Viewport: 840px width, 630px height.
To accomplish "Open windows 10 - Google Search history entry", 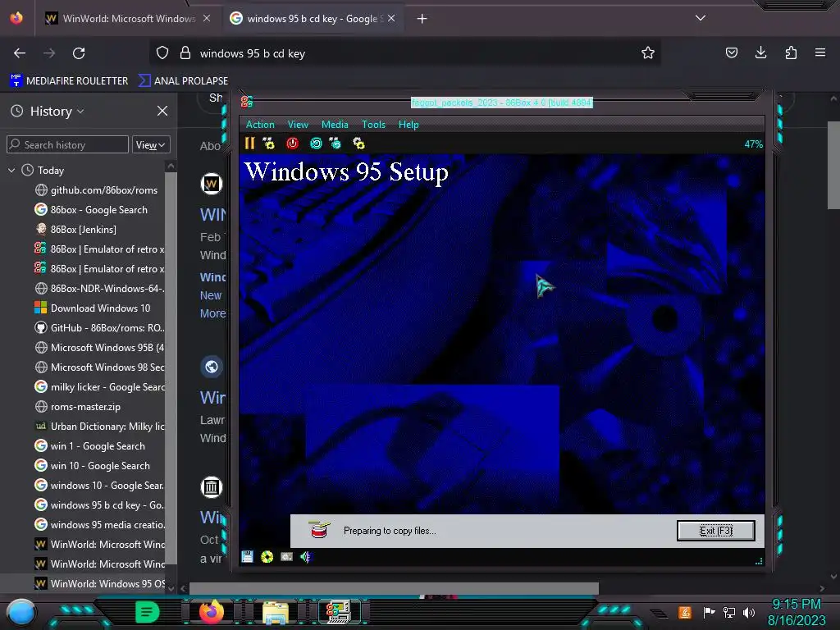I will point(99,486).
